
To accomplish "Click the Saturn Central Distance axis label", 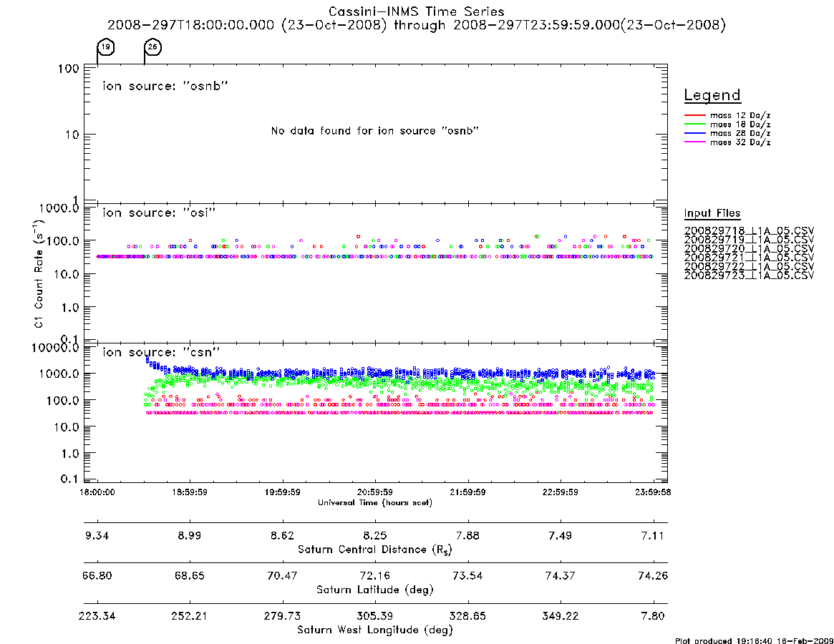I will 375,550.
